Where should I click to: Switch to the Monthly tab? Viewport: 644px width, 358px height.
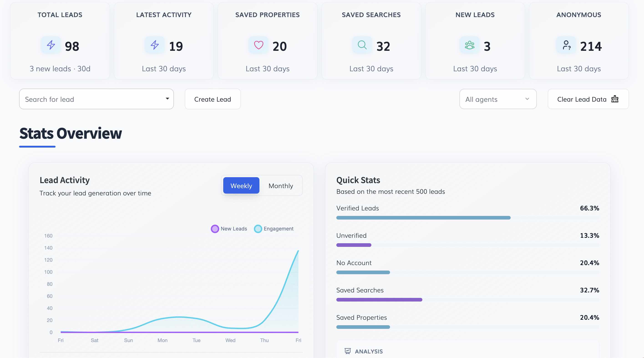[281, 186]
